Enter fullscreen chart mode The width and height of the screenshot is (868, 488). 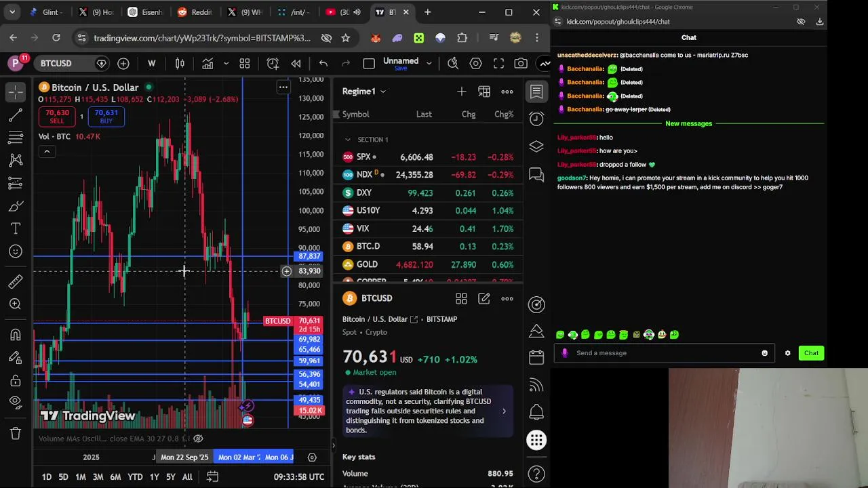(498, 63)
